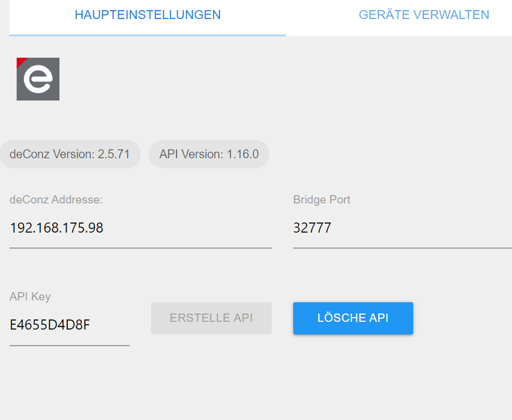Click the 'deConz Addresse:' label
The width and height of the screenshot is (512, 420).
pyautogui.click(x=56, y=200)
